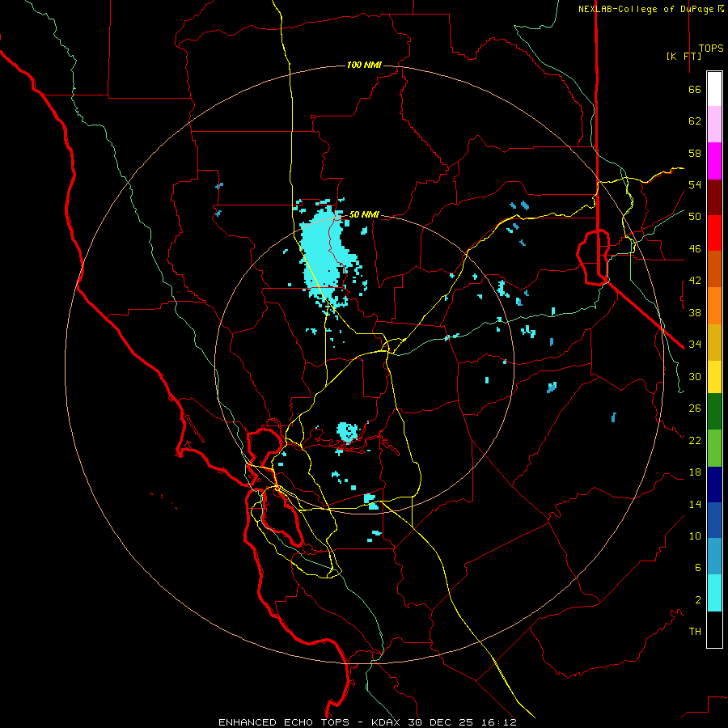Click the large cyan echo region north of radar

pyautogui.click(x=324, y=256)
